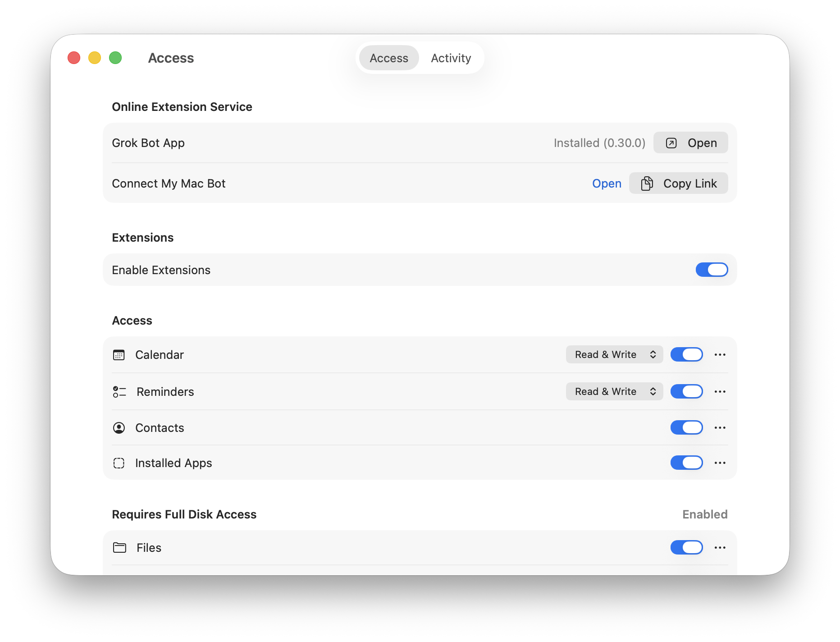Viewport: 840px width, 642px height.
Task: Click the Contacts person icon
Action: [x=119, y=428]
